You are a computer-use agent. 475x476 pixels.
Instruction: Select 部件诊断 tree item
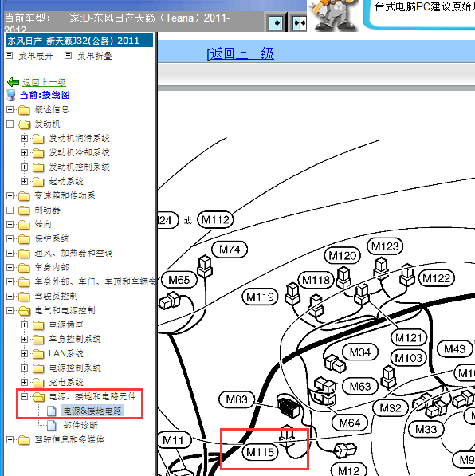(x=80, y=425)
